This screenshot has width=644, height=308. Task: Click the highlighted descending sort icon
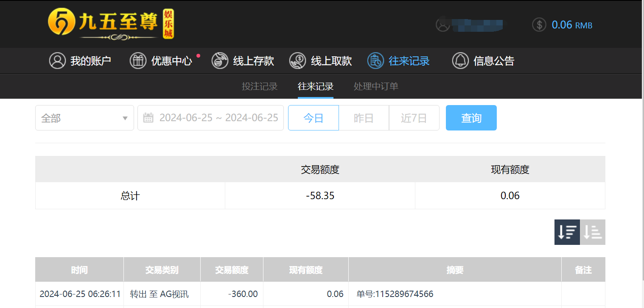coord(567,232)
